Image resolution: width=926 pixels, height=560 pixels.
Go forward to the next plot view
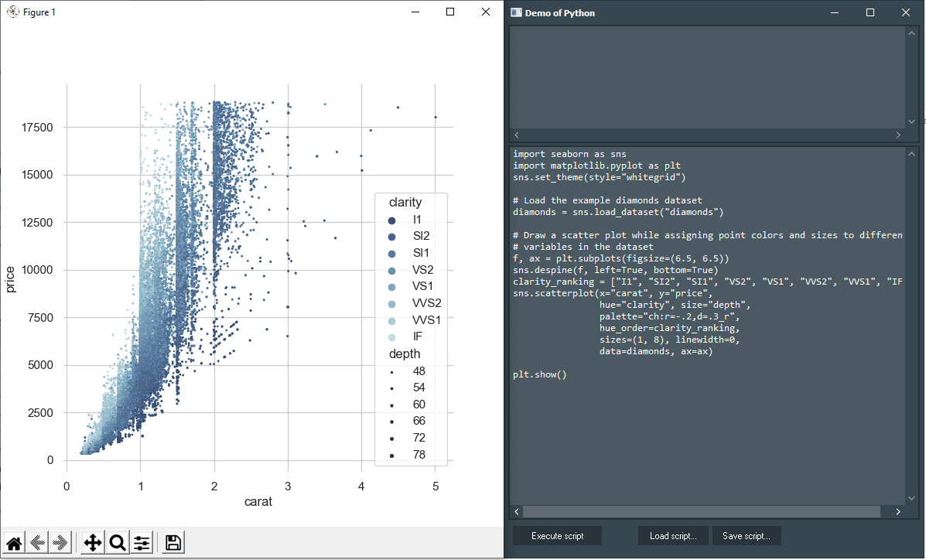coord(60,542)
